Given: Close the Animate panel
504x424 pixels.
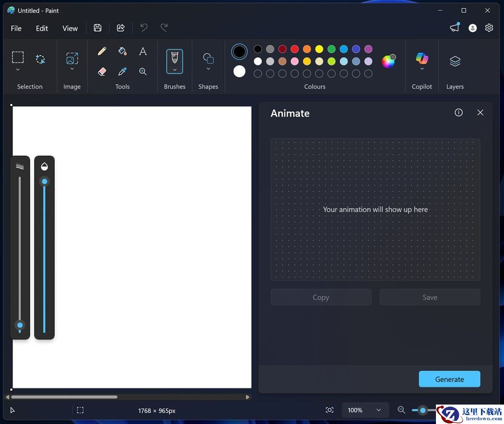Looking at the screenshot, I should pos(480,113).
